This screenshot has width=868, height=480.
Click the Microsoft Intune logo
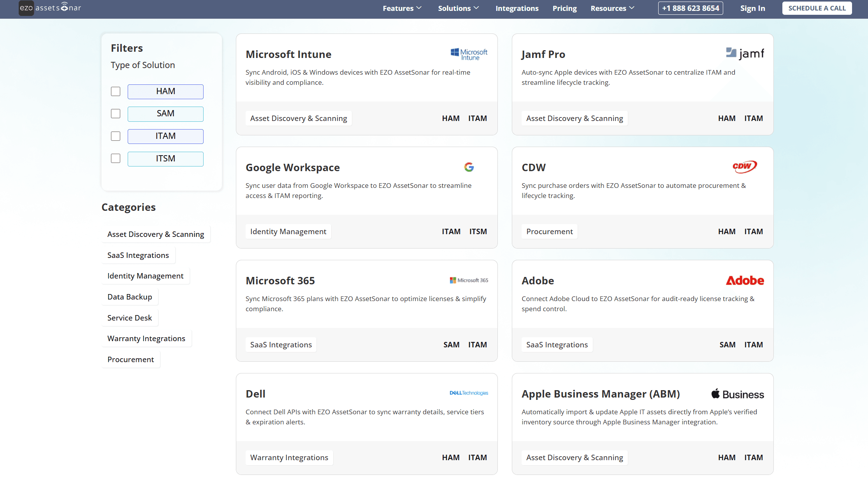(x=469, y=54)
